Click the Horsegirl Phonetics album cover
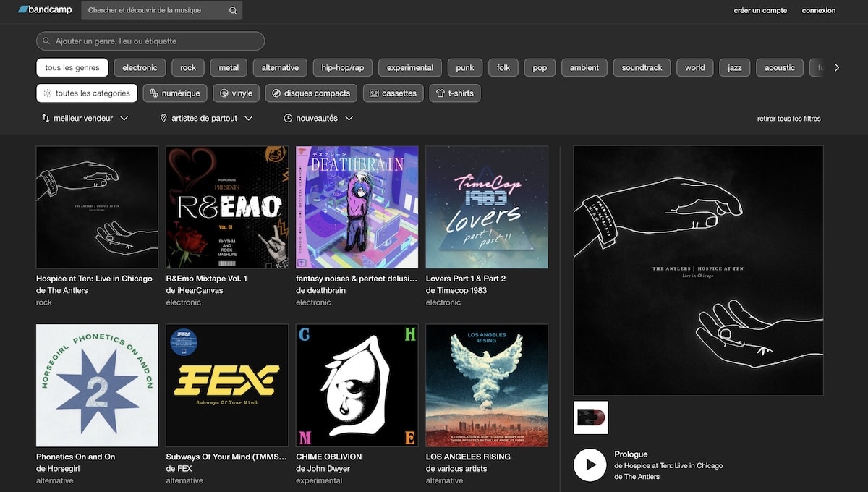This screenshot has height=492, width=868. [x=97, y=386]
